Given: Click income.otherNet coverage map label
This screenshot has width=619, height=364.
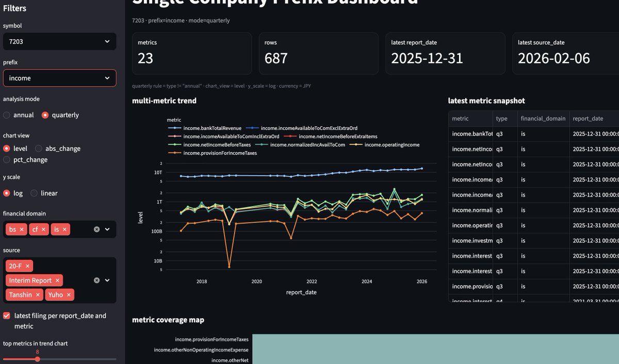Looking at the screenshot, I should tap(230, 360).
